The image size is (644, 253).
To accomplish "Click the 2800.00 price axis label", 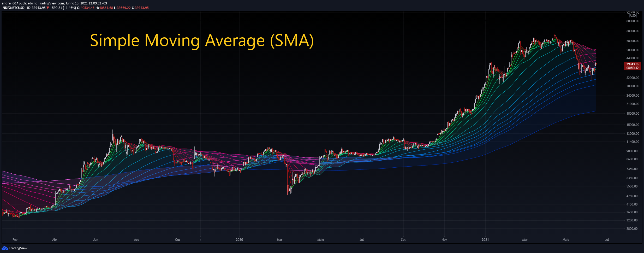I will [632, 229].
